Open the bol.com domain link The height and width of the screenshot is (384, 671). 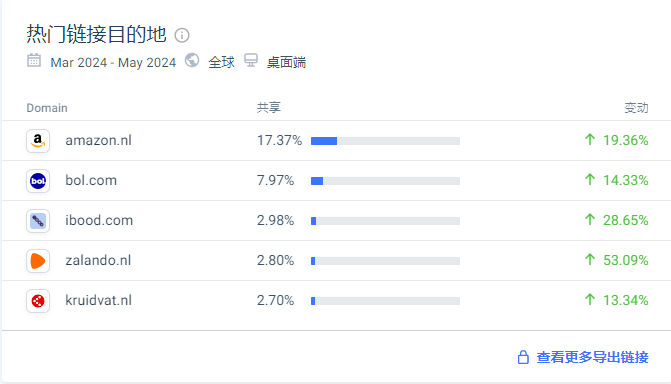[x=91, y=180]
